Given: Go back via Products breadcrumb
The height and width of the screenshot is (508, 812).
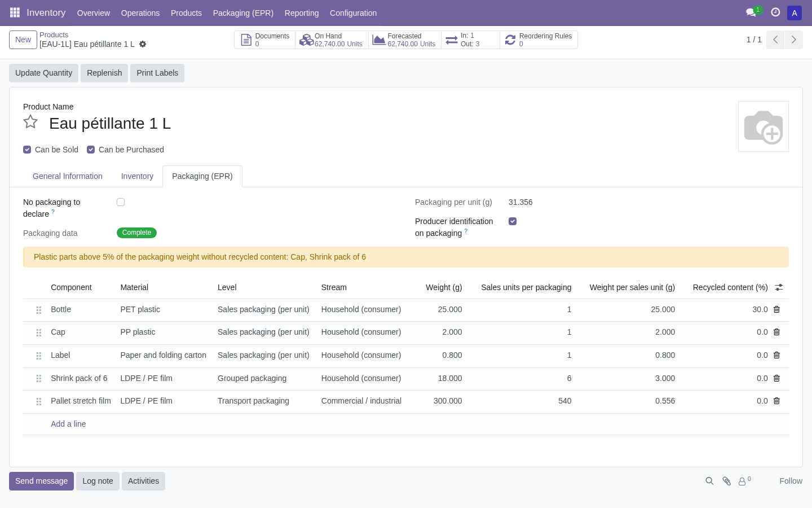Looking at the screenshot, I should [54, 35].
